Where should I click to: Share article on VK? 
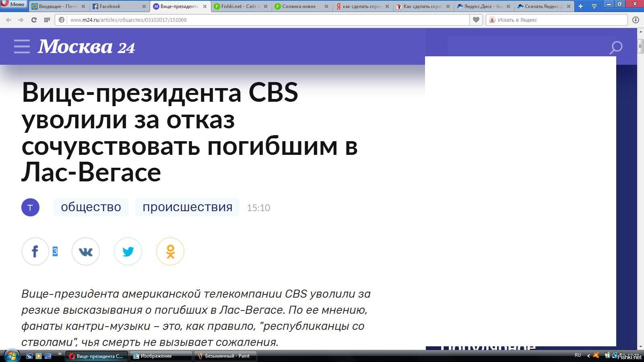click(85, 251)
